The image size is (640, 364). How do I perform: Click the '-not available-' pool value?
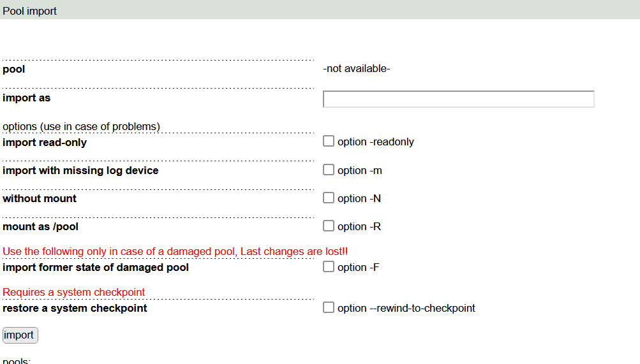click(x=357, y=69)
